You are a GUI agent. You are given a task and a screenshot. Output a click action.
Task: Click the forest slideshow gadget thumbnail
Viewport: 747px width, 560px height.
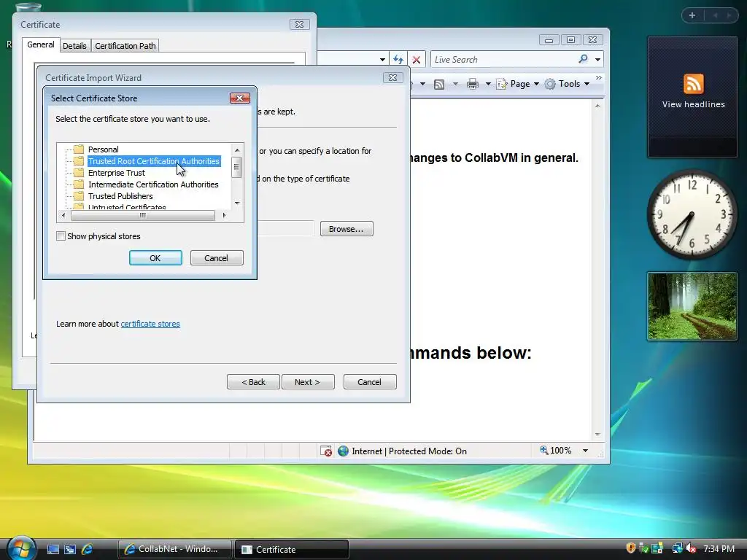(x=692, y=306)
